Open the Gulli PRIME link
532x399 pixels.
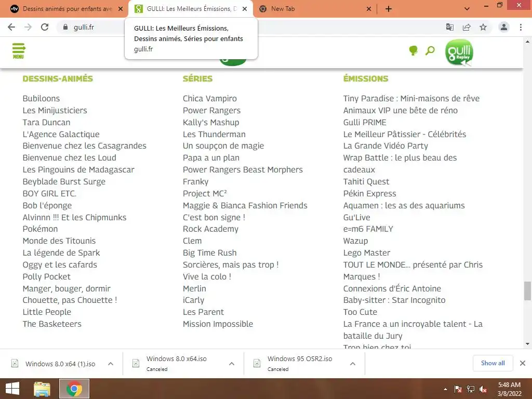(x=365, y=122)
